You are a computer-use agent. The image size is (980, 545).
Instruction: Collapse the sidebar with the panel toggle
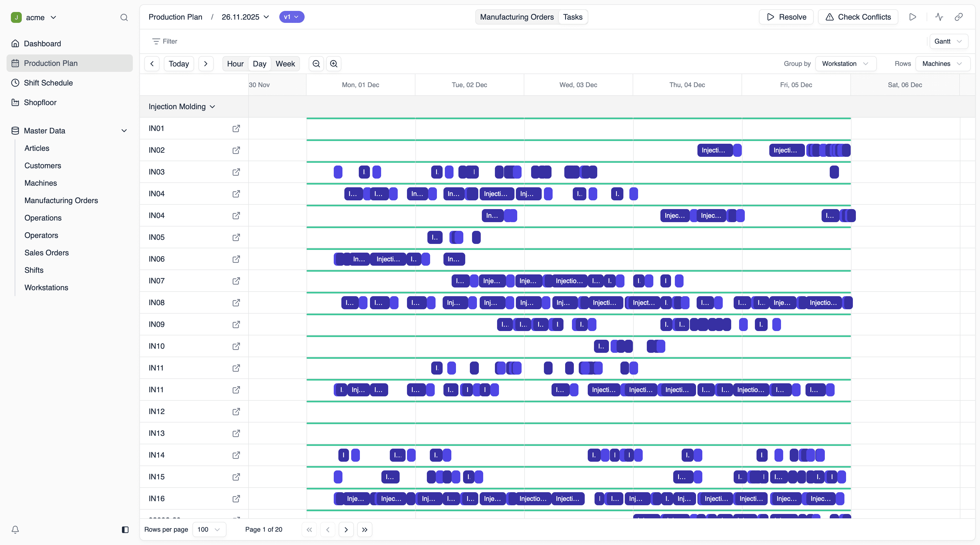pos(125,529)
